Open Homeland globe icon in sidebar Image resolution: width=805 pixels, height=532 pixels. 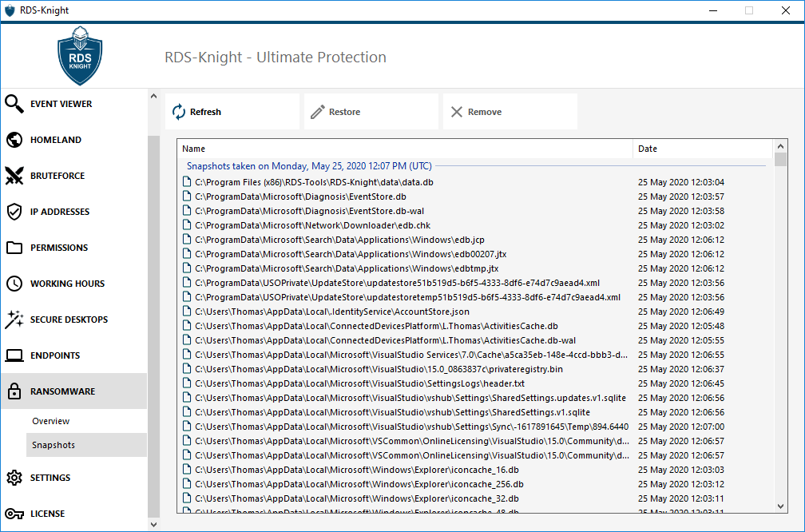click(x=14, y=140)
